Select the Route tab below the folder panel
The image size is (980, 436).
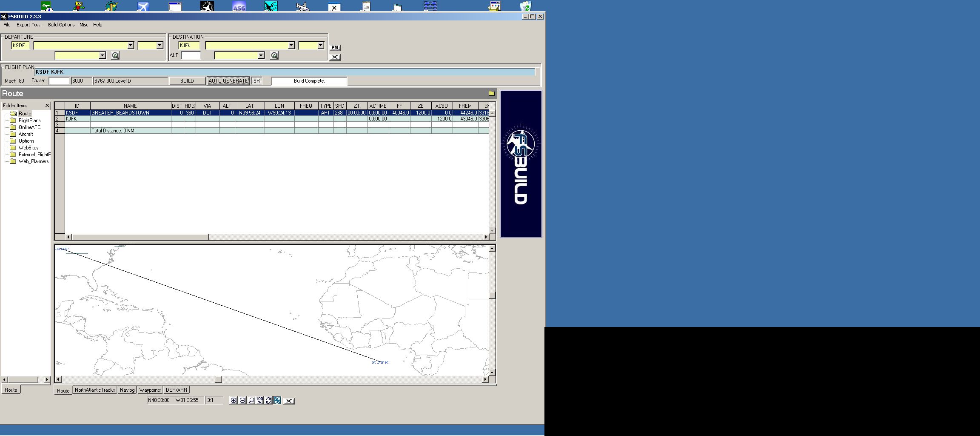(x=11, y=390)
